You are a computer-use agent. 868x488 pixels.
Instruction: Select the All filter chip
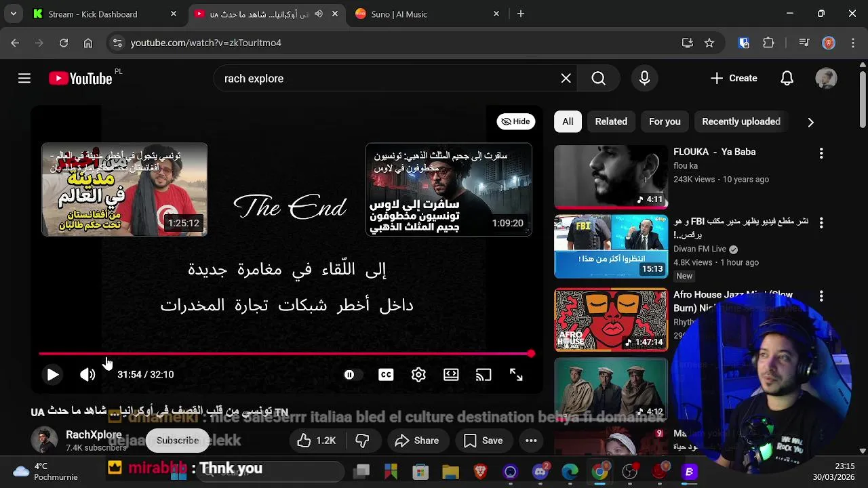tap(568, 121)
